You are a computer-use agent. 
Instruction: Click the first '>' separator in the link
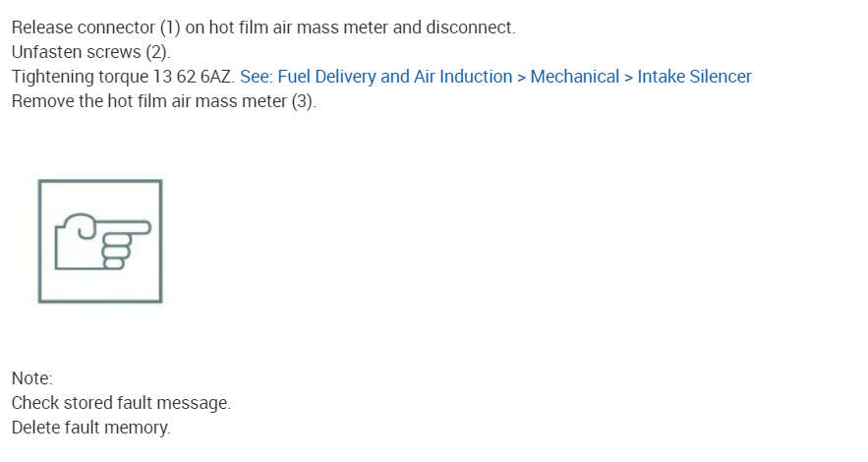(522, 77)
